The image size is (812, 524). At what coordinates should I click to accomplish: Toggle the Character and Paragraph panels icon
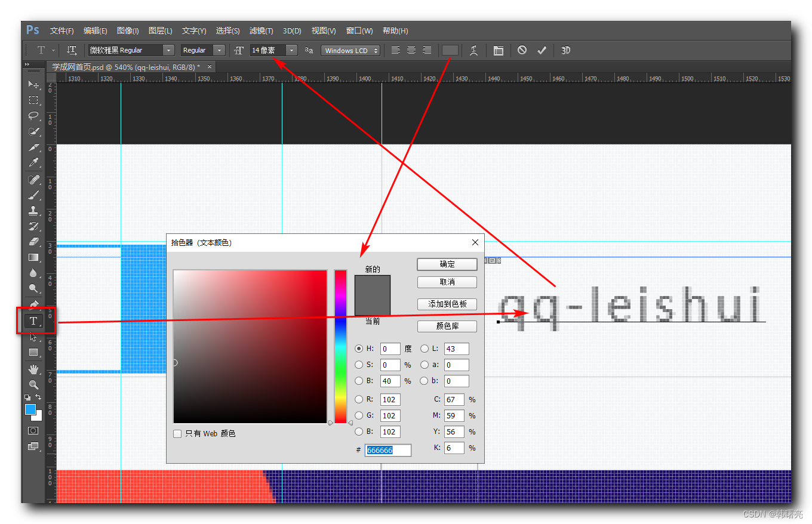498,51
